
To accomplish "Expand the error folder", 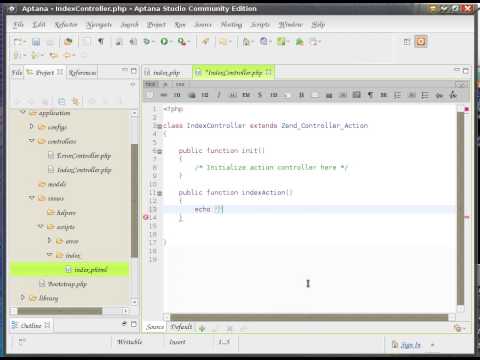I will (50, 241).
